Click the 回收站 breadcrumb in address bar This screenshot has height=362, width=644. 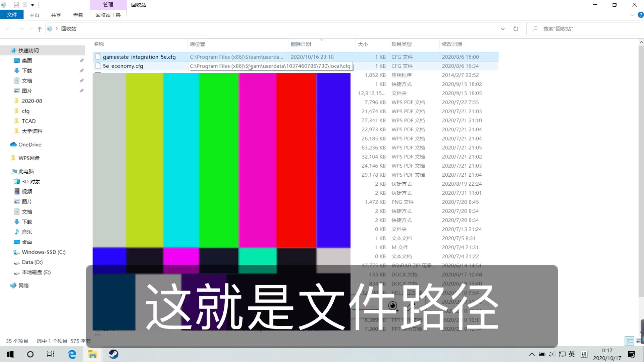[x=69, y=29]
